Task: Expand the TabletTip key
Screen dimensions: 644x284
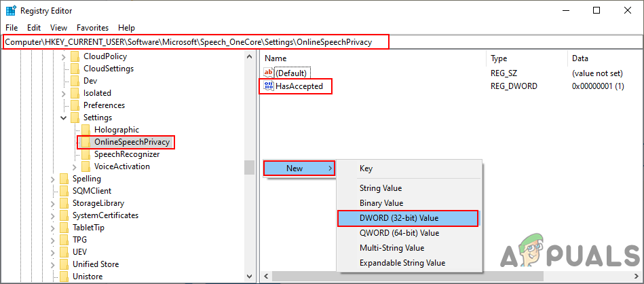Action: coord(53,228)
